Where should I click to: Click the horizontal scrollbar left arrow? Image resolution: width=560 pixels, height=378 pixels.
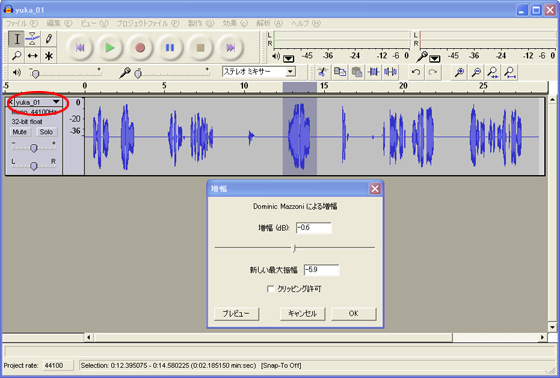click(x=89, y=337)
